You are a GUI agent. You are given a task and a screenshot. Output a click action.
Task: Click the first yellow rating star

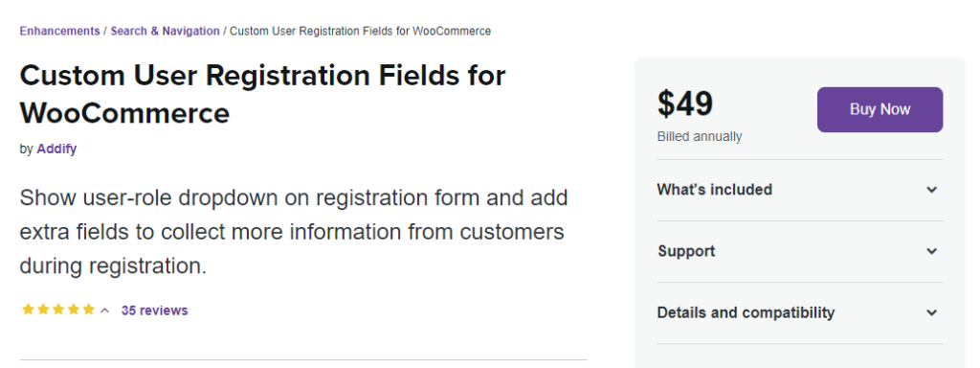pyautogui.click(x=28, y=310)
